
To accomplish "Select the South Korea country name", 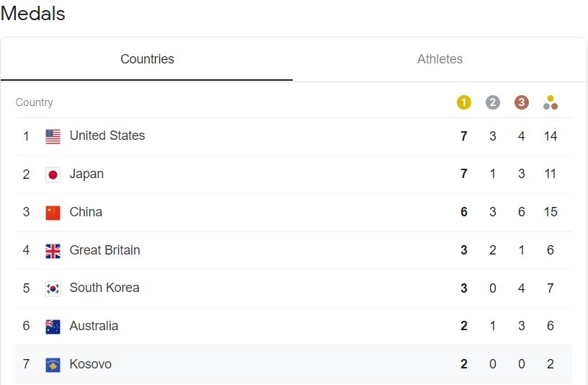I will [x=104, y=288].
